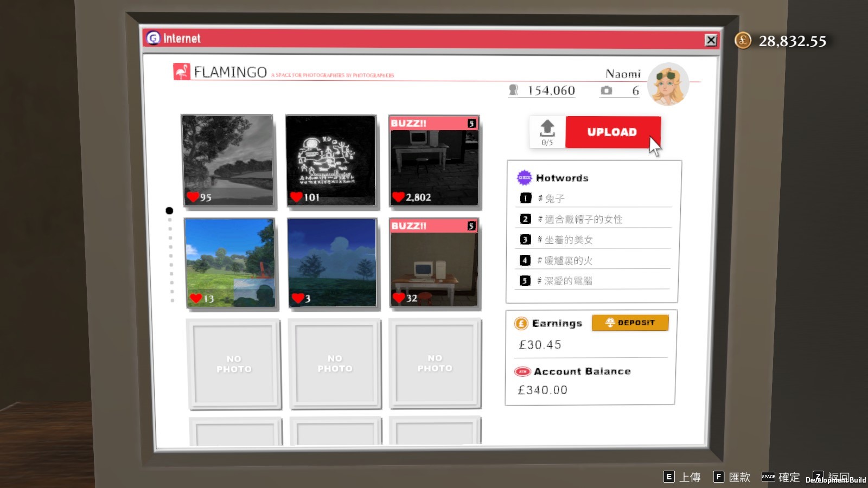Screen dimensions: 868x488
Task: Click the Hotwords purple badge icon
Action: [524, 178]
